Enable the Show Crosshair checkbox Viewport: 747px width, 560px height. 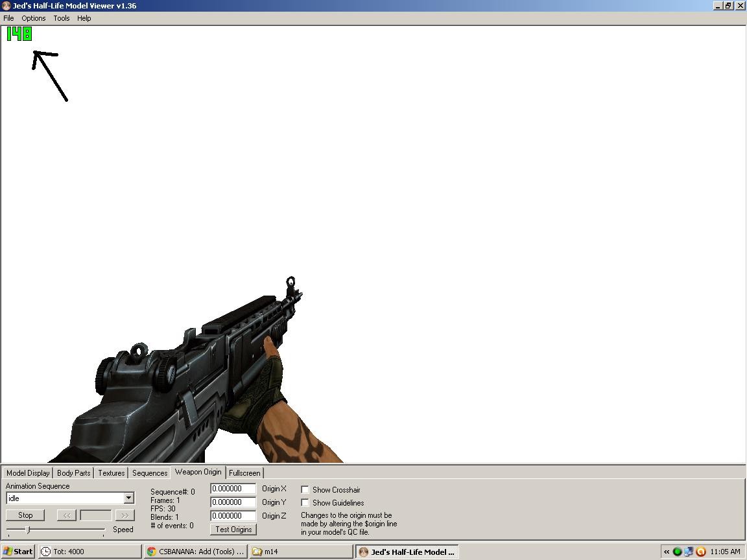click(x=305, y=490)
